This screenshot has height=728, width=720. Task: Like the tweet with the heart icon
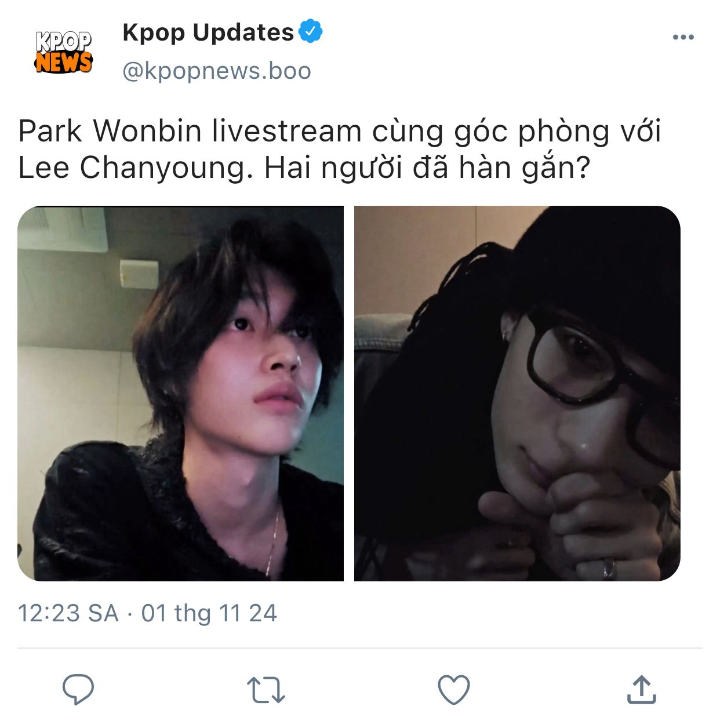coord(453,690)
